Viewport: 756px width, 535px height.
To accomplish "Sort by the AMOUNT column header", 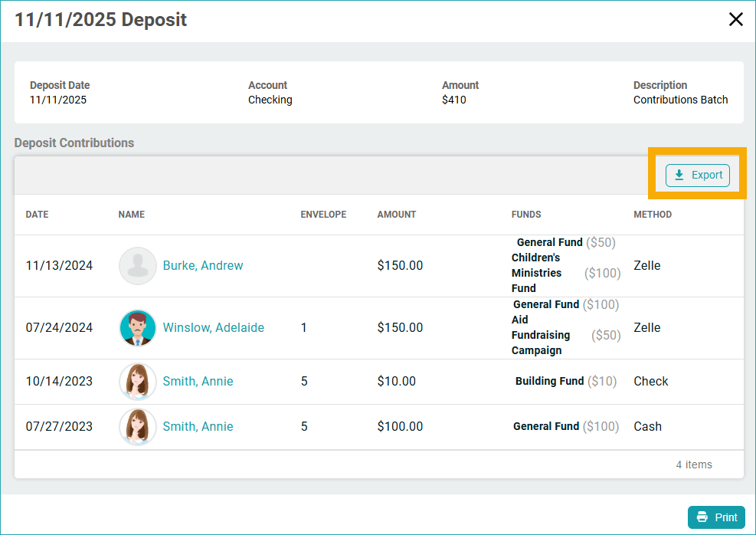I will (x=397, y=215).
